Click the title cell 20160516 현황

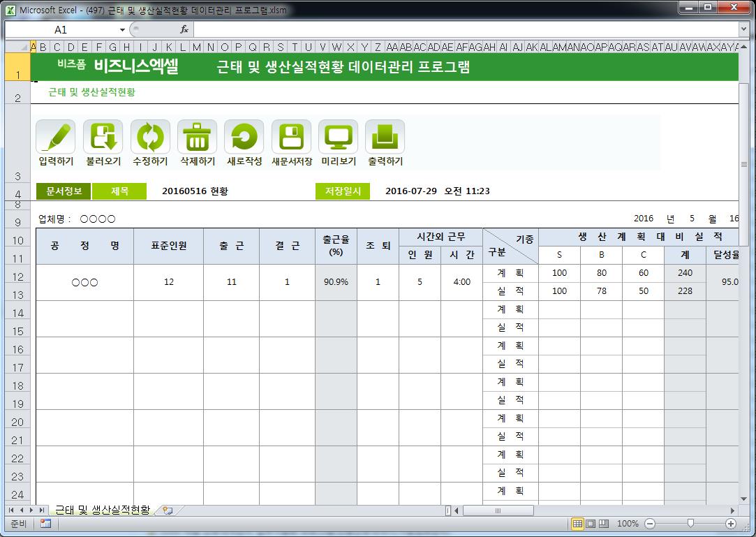(195, 191)
